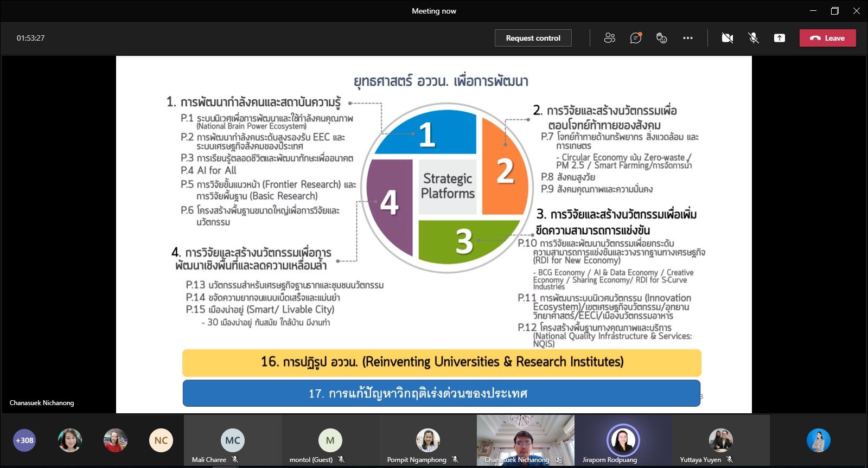Select montol (Guest) participant tile

(x=330, y=440)
